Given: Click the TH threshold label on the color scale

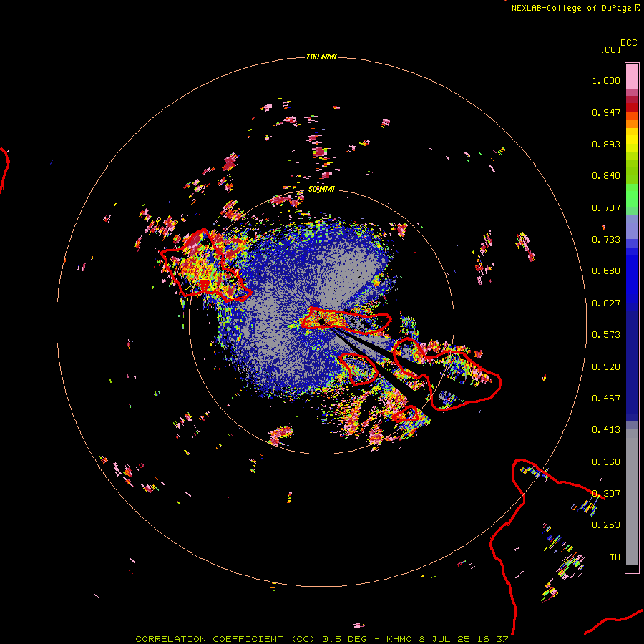Looking at the screenshot, I should [615, 557].
